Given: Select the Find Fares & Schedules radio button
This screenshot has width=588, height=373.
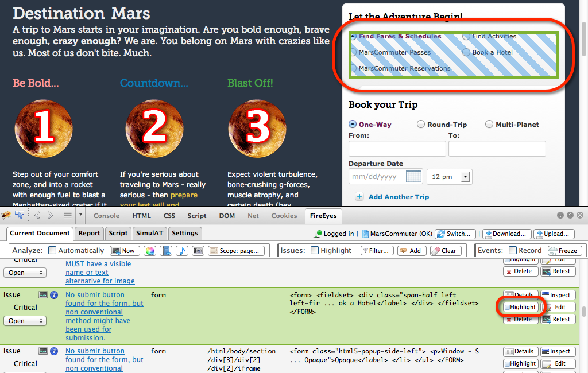Looking at the screenshot, I should pyautogui.click(x=353, y=36).
